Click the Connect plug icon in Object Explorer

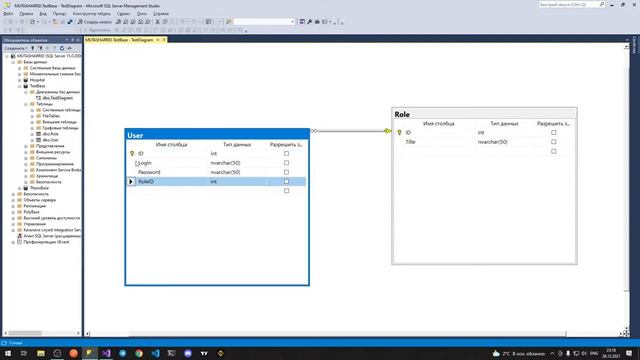click(x=33, y=48)
